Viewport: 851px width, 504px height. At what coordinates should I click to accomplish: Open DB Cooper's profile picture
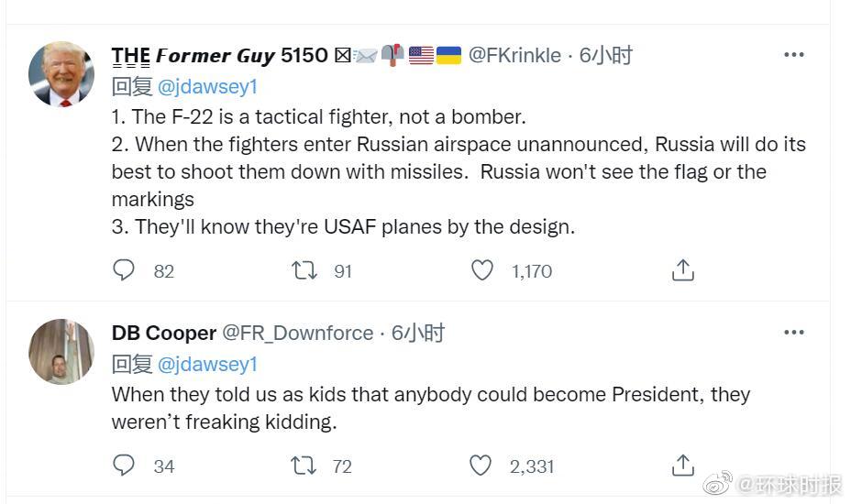[61, 351]
